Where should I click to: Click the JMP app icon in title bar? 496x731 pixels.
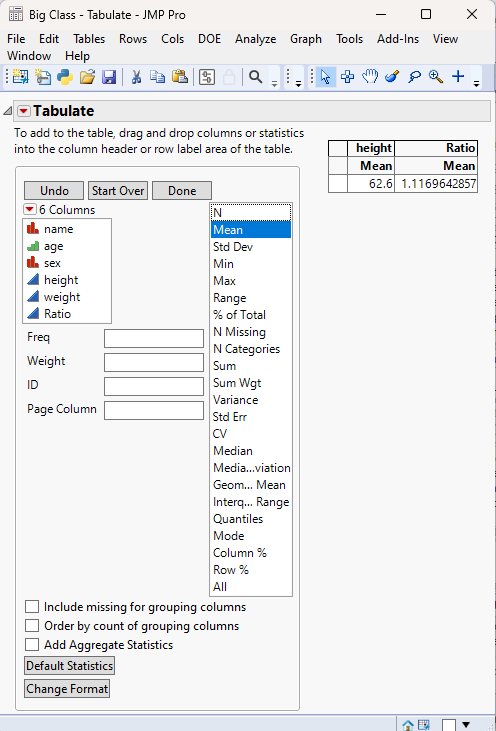point(15,14)
